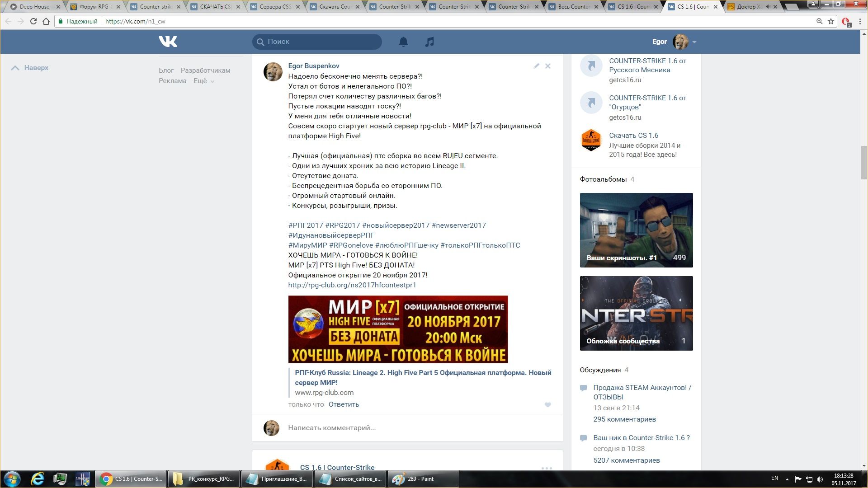Click the secure padlock icon in address bar
This screenshot has height=488, width=868.
pyautogui.click(x=61, y=21)
